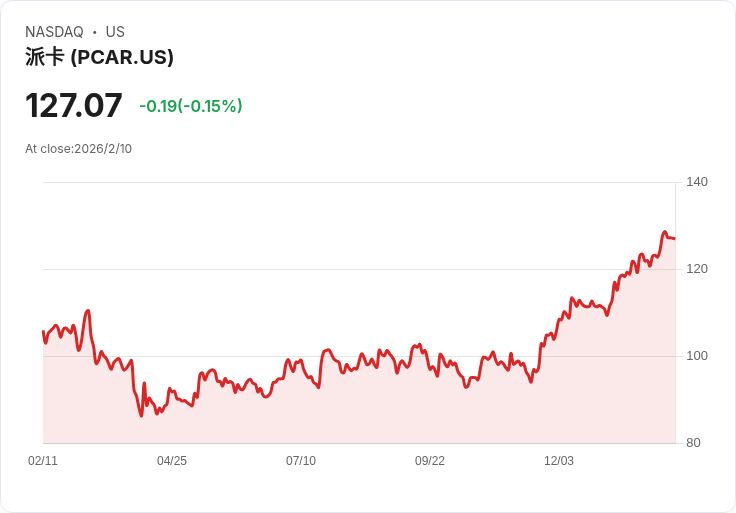Open the 派卡 (PCAR.US) stock title
The image size is (736, 513).
click(x=99, y=57)
